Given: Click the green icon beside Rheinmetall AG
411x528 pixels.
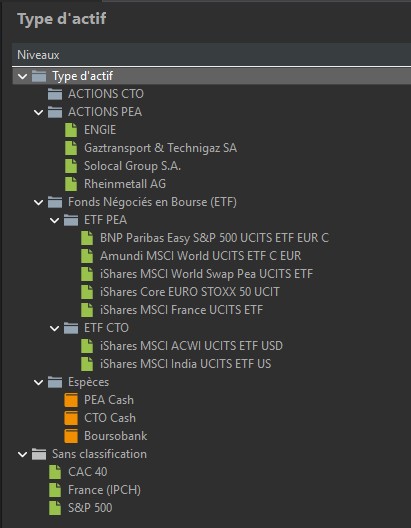Looking at the screenshot, I should coord(71,184).
